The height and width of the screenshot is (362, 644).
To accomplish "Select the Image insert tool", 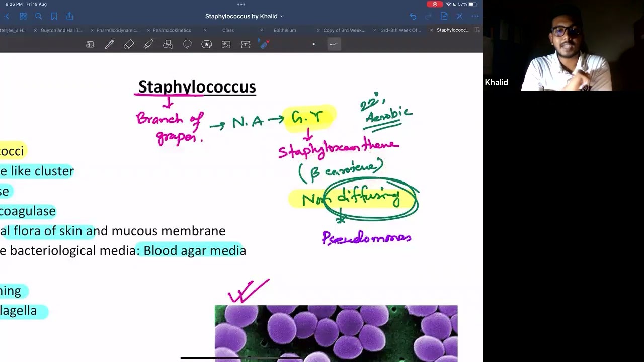I will coord(226,44).
